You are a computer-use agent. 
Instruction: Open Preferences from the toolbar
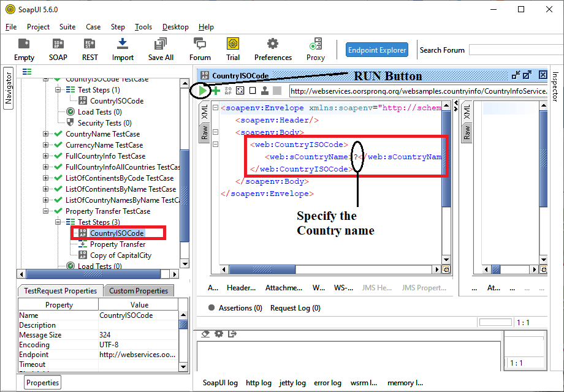[273, 50]
